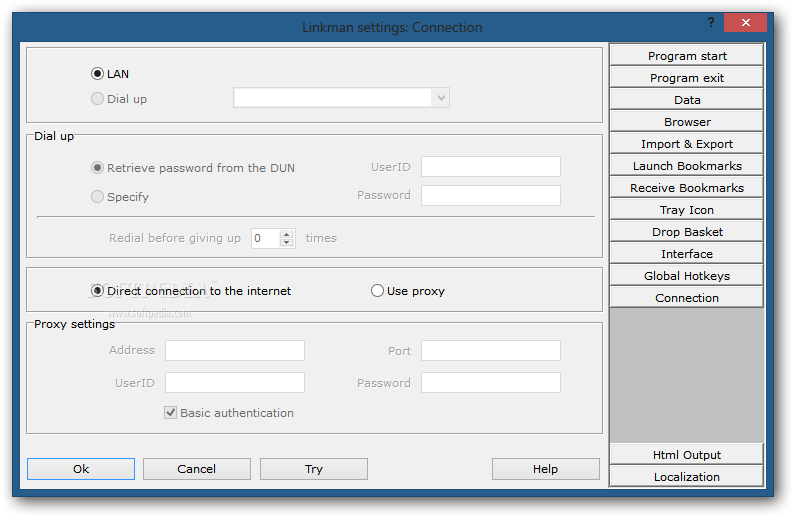Click the Cancel button
The height and width of the screenshot is (517, 794).
[x=197, y=469]
